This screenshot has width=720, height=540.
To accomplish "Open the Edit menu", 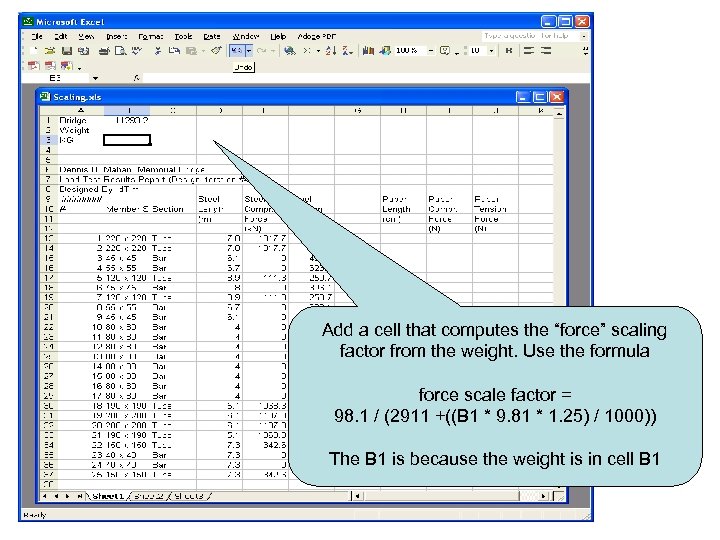I will pos(61,36).
